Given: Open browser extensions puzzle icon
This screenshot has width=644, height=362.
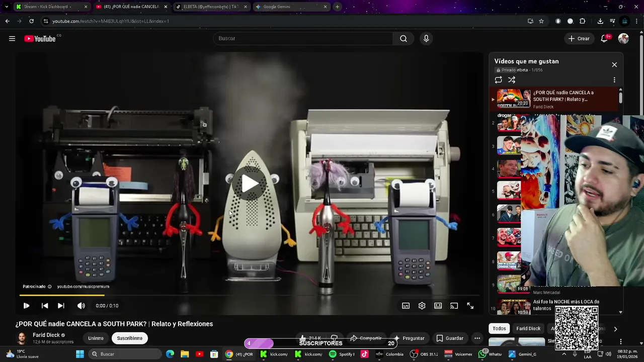Looking at the screenshot, I should 583,21.
